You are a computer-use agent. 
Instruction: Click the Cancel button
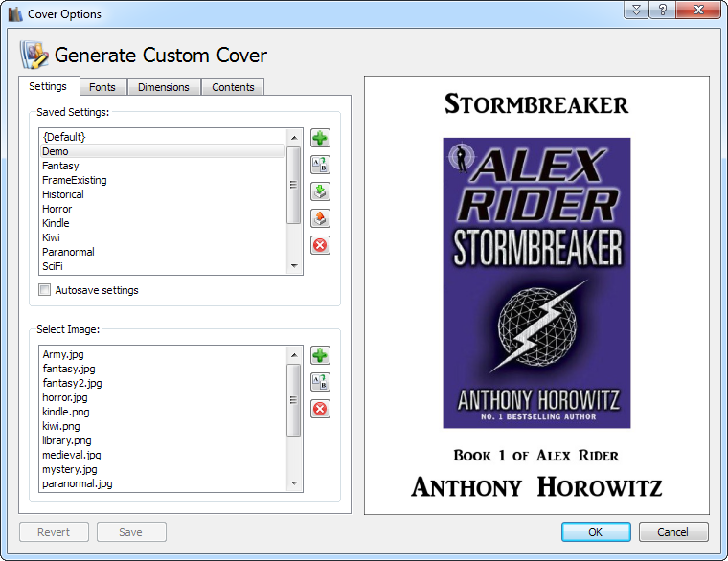(x=673, y=531)
